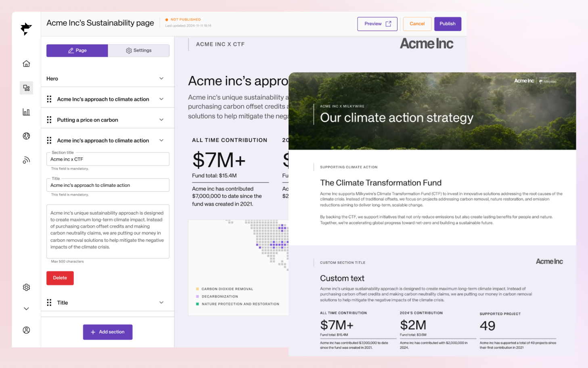Click the 'Acme Inc's Sustainability page' title
588x368 pixels.
100,23
